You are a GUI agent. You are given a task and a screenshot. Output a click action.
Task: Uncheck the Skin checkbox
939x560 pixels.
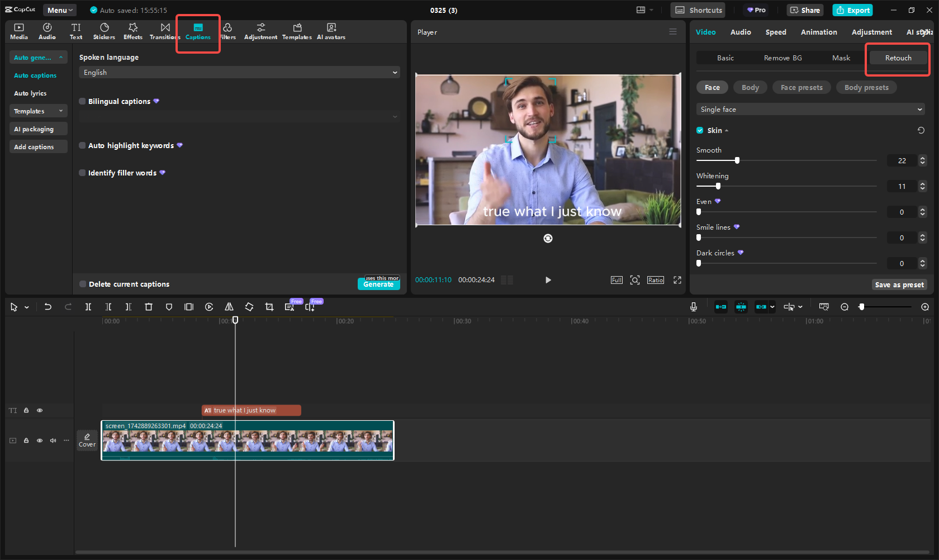(700, 130)
